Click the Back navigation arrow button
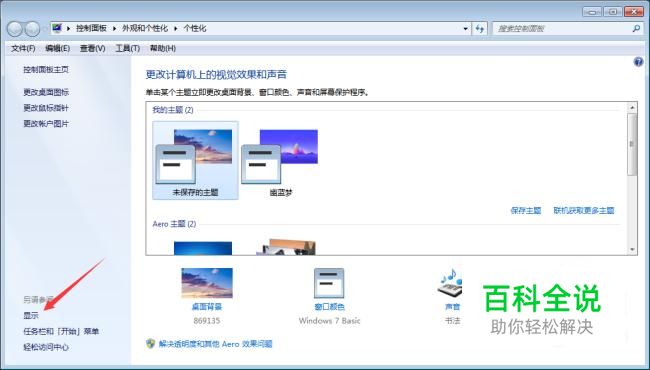Image resolution: width=650 pixels, height=370 pixels. pos(15,29)
